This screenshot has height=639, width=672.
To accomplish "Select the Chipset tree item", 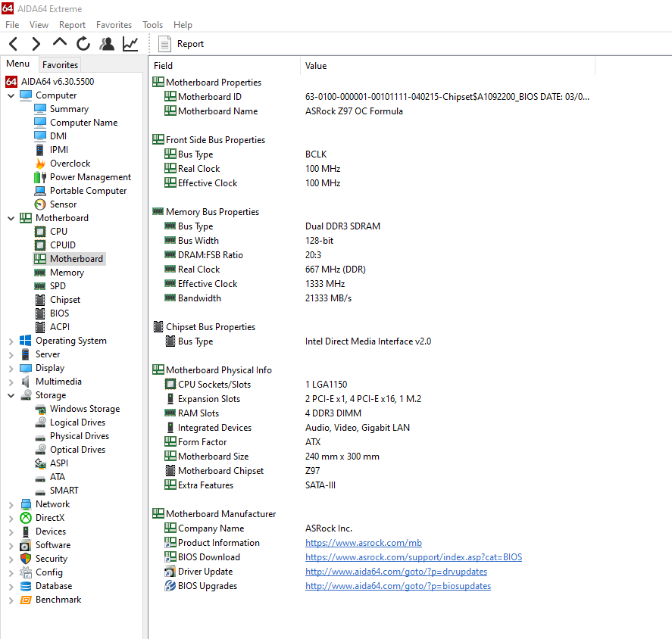I will pyautogui.click(x=58, y=300).
